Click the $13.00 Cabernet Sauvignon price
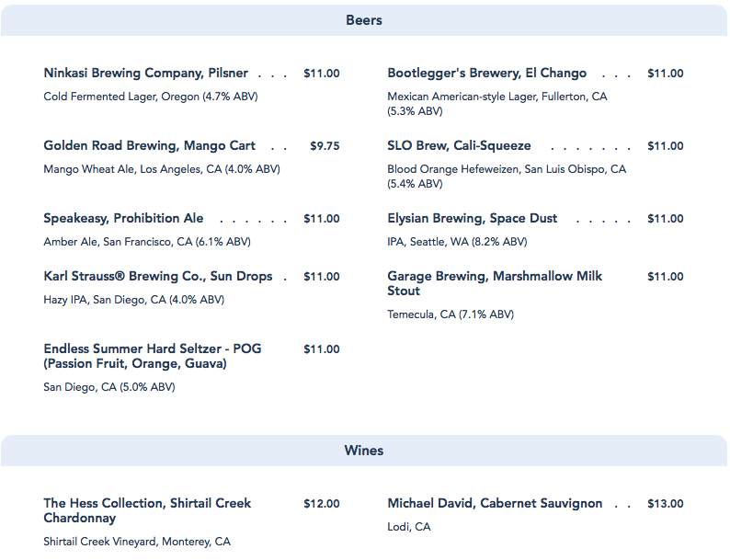This screenshot has height=560, width=730. 665,504
